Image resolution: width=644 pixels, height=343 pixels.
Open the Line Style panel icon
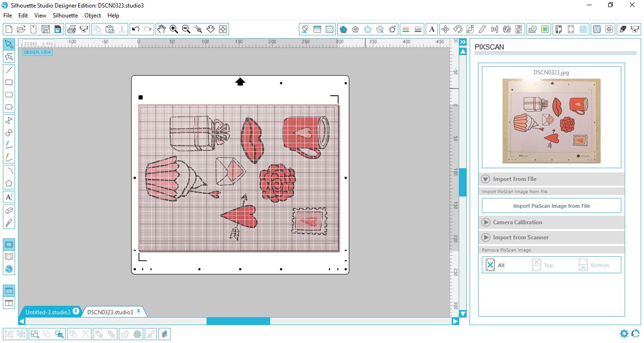pos(419,29)
